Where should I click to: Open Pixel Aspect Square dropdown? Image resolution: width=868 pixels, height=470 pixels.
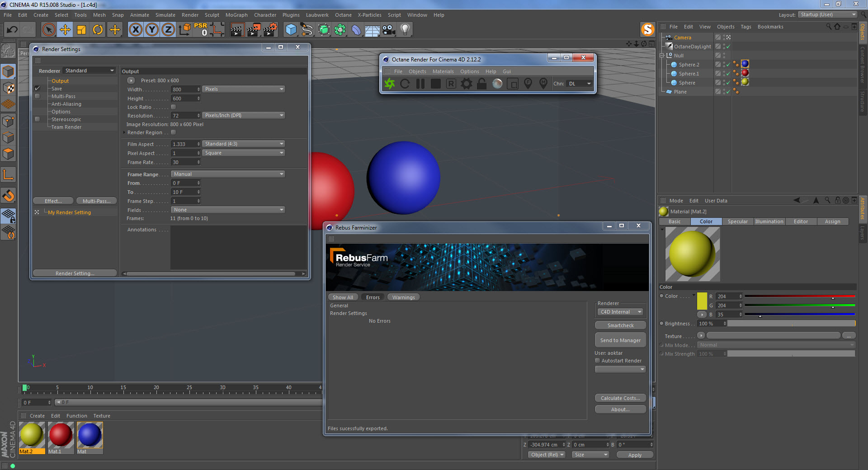[244, 153]
